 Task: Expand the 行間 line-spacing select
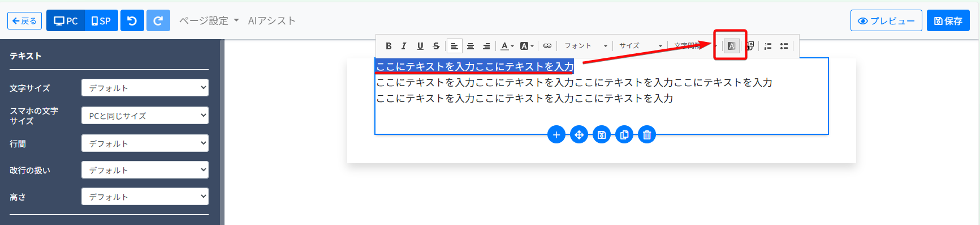[145, 143]
